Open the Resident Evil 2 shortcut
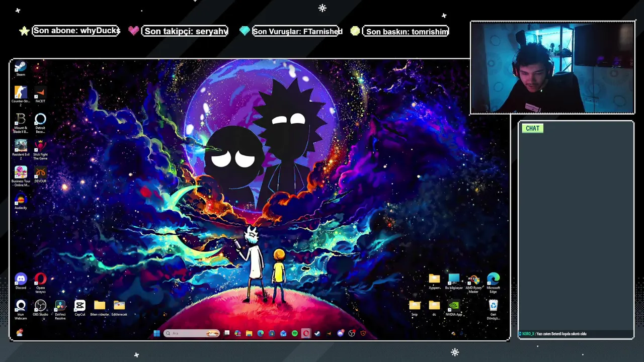 click(20, 149)
